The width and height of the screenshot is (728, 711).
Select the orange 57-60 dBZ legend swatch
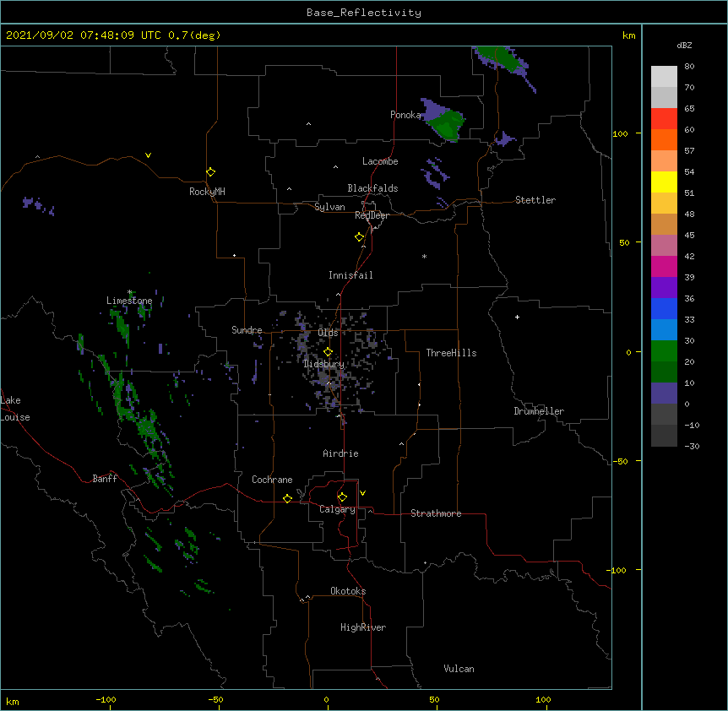pos(664,139)
